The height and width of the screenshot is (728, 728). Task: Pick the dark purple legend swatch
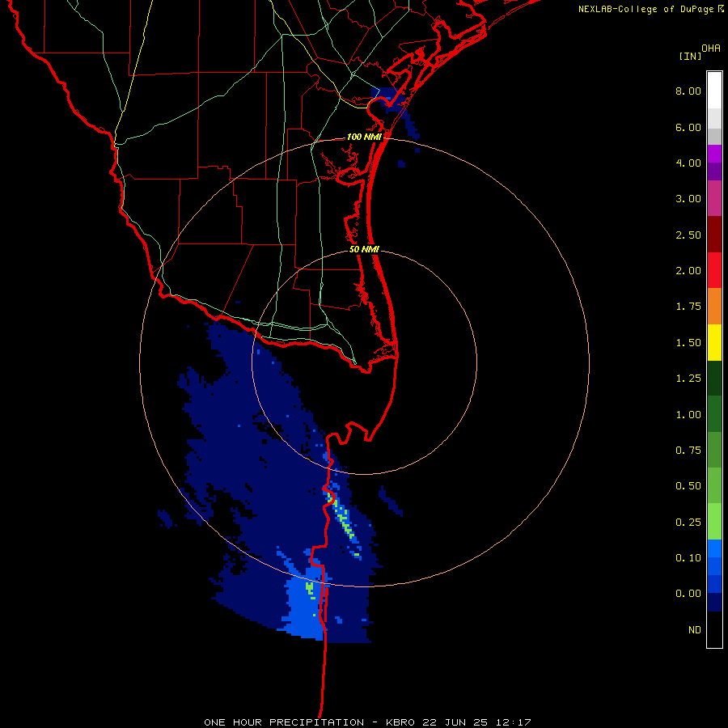[714, 171]
